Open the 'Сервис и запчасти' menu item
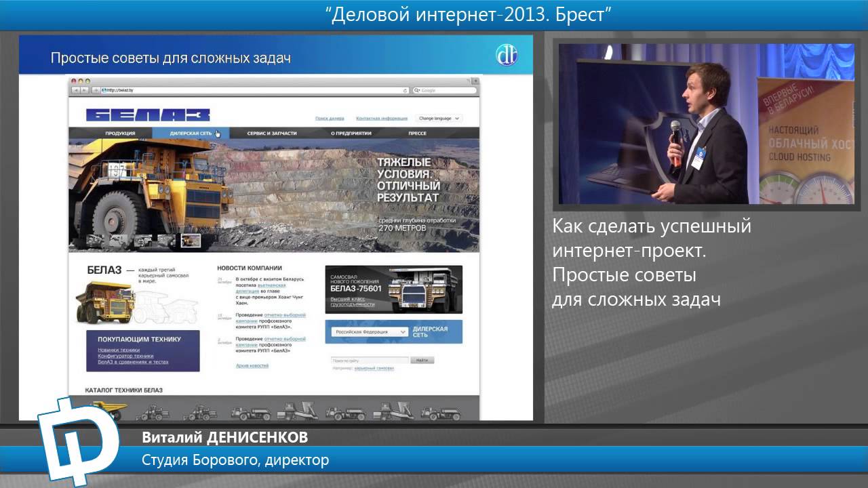Viewport: 868px width, 488px height. pos(272,134)
